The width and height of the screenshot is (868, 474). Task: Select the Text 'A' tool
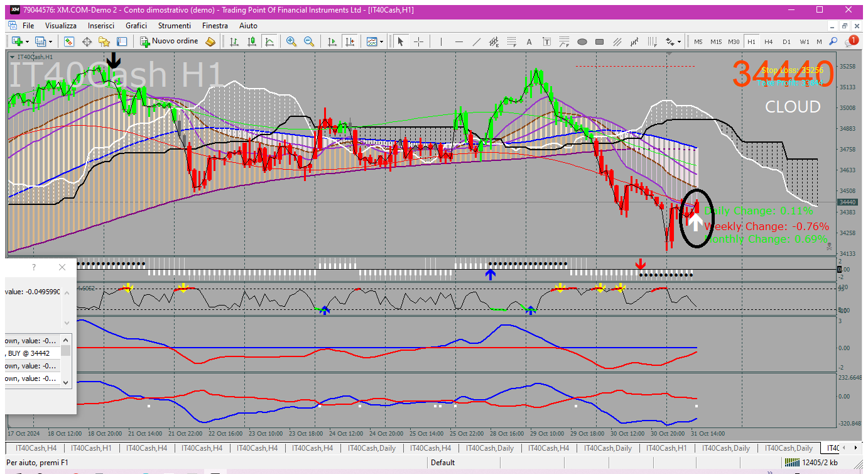(x=529, y=41)
